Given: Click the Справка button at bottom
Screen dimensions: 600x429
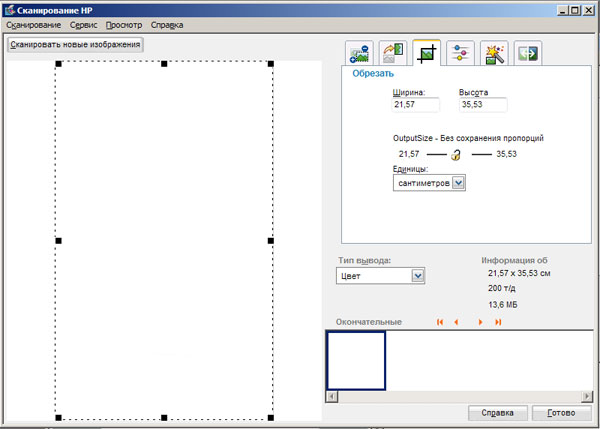Looking at the screenshot, I should tap(497, 413).
